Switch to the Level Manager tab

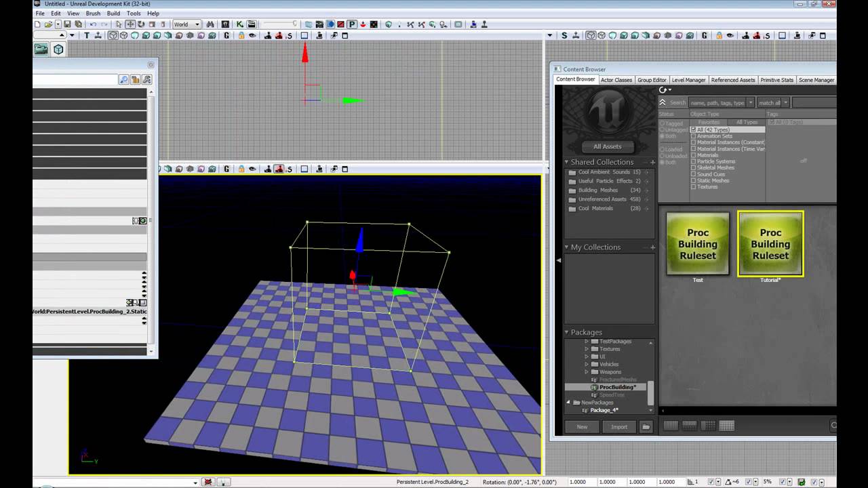(688, 80)
